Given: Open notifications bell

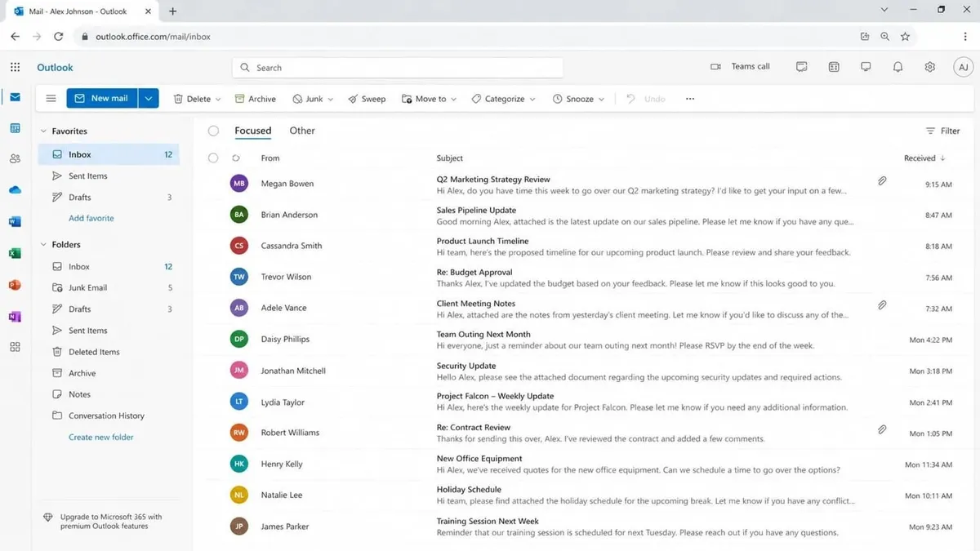Looking at the screenshot, I should point(898,67).
